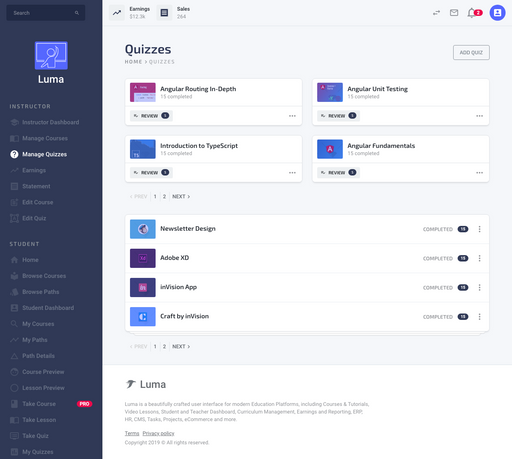
Task: Open Edit Course in sidebar
Action: (37, 202)
